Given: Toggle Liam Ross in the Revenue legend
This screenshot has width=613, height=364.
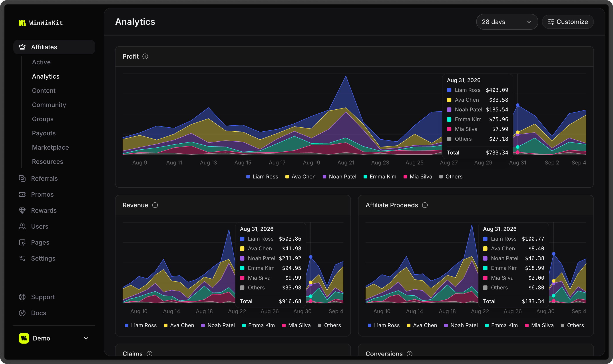Looking at the screenshot, I should point(141,325).
